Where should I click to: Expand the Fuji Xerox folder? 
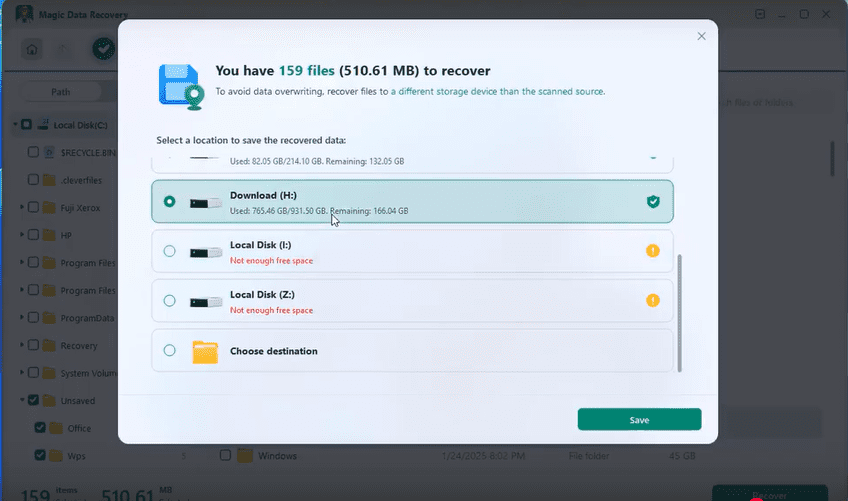click(22, 207)
